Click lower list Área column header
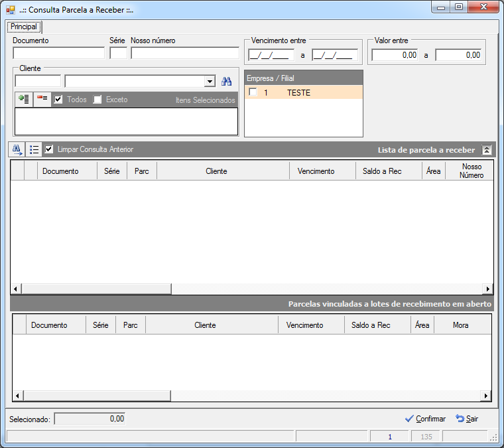504x448 pixels. pyautogui.click(x=422, y=325)
